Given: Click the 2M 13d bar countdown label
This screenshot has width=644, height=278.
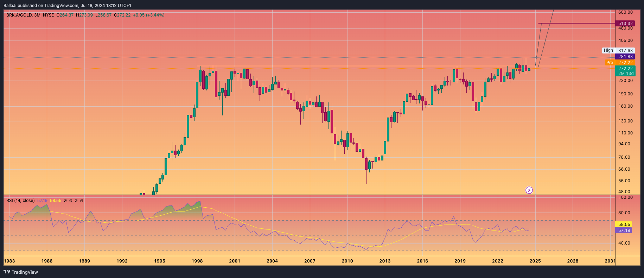Looking at the screenshot, I should [625, 74].
